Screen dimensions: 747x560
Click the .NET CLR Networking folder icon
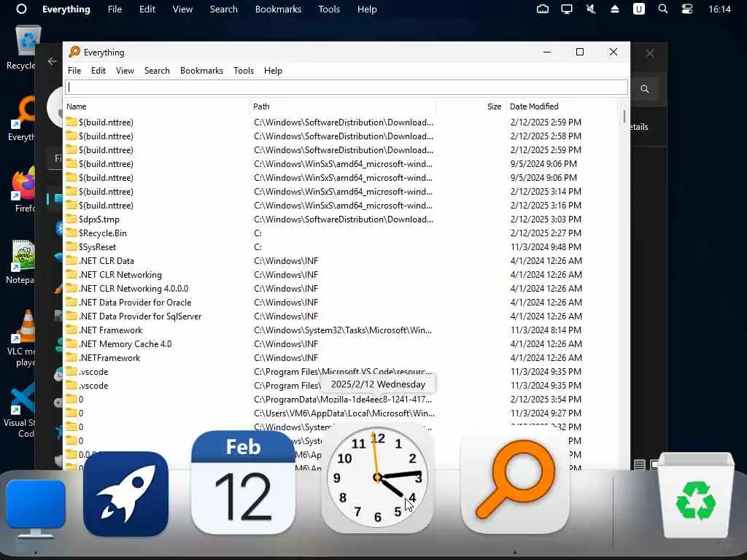point(71,274)
